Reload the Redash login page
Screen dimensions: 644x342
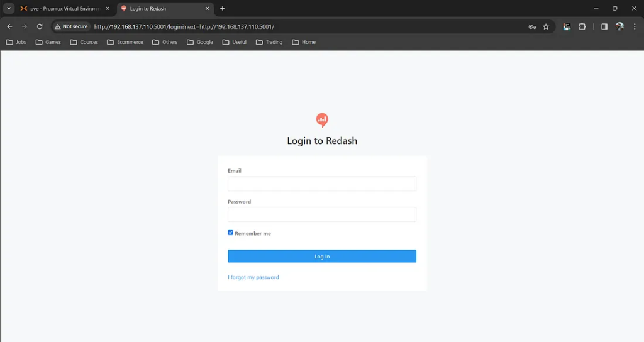click(x=40, y=26)
